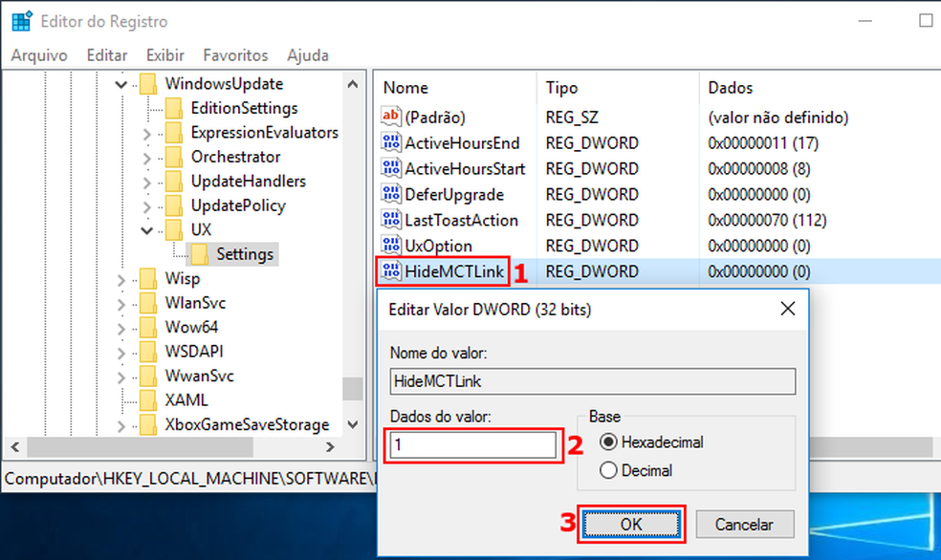Click the (Padrão) REG_SZ string icon

pyautogui.click(x=391, y=117)
